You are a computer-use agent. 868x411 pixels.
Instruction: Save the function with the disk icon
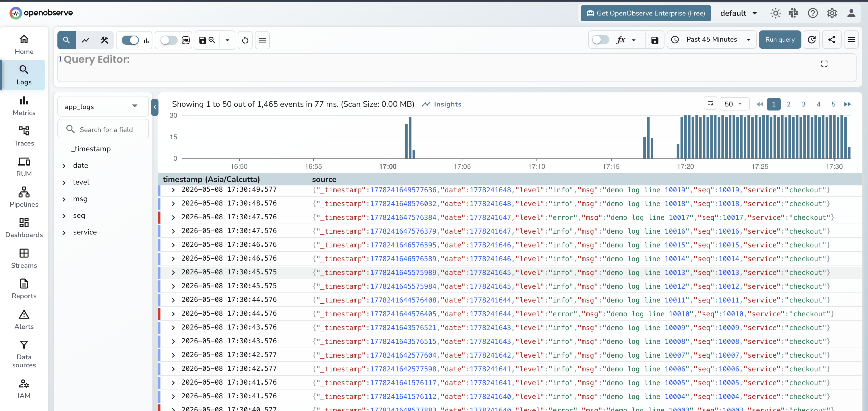pyautogui.click(x=655, y=40)
